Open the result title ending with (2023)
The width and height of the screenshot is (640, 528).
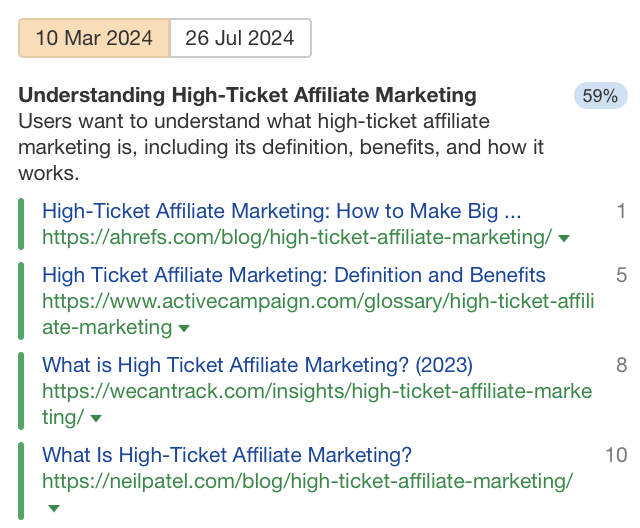tap(257, 365)
